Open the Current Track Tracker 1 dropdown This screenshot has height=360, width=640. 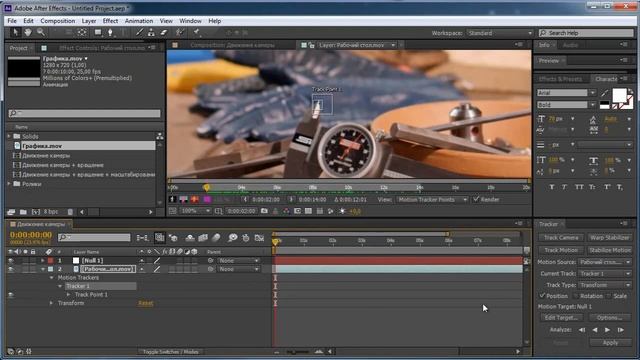point(604,273)
